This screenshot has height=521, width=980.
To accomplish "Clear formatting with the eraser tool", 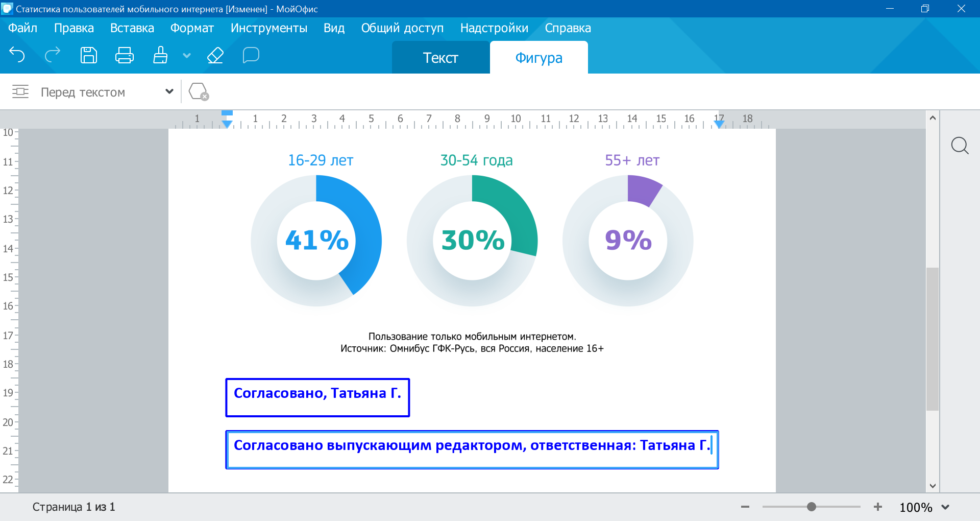I will tap(215, 55).
